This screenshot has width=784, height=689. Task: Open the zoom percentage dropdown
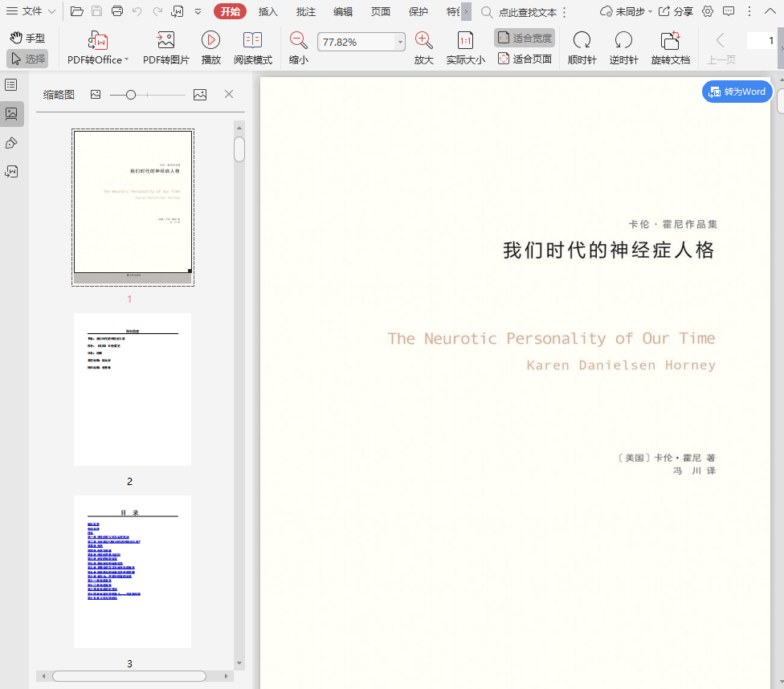point(400,43)
